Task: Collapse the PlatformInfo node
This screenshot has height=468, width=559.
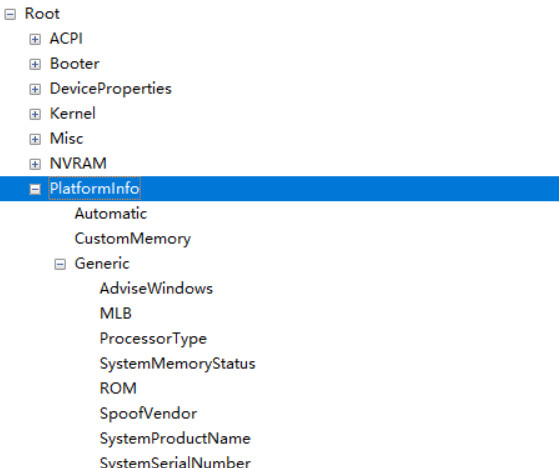Action: click(35, 189)
